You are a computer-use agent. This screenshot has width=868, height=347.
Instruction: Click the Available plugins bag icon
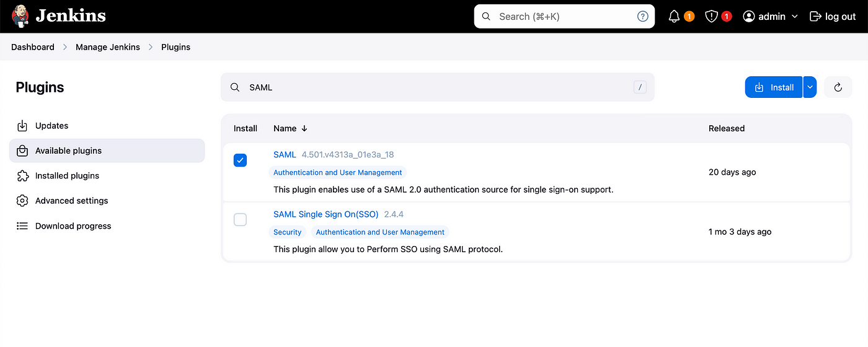(x=22, y=151)
